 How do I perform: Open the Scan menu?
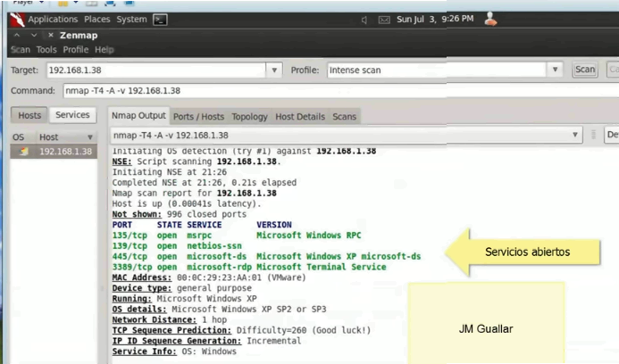(x=20, y=50)
